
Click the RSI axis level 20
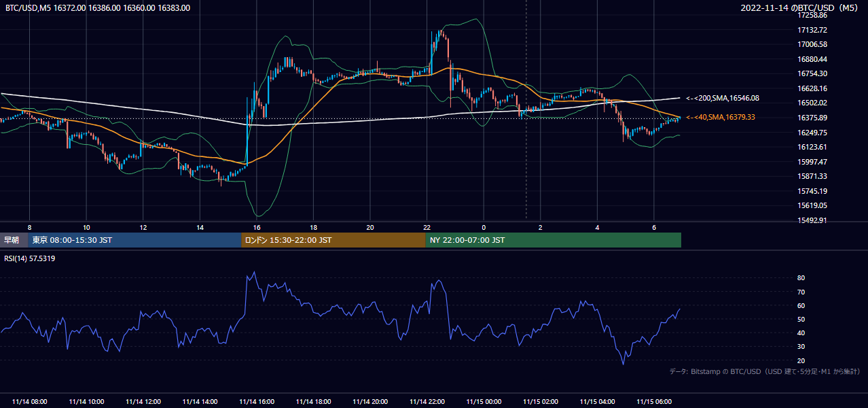[801, 360]
